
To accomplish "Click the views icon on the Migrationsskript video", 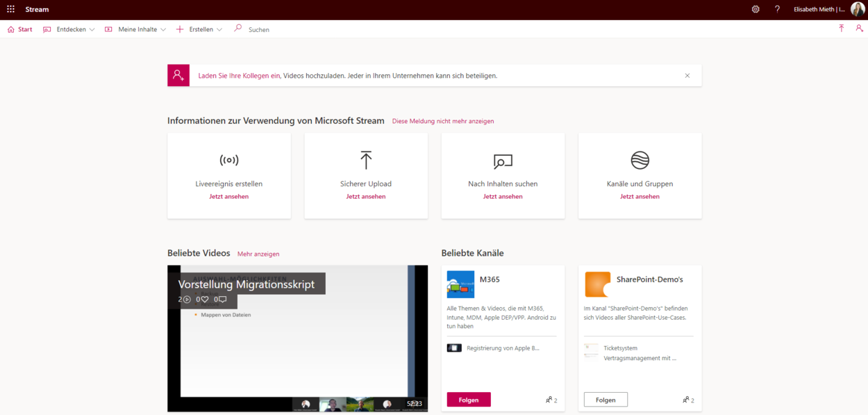I will point(187,300).
